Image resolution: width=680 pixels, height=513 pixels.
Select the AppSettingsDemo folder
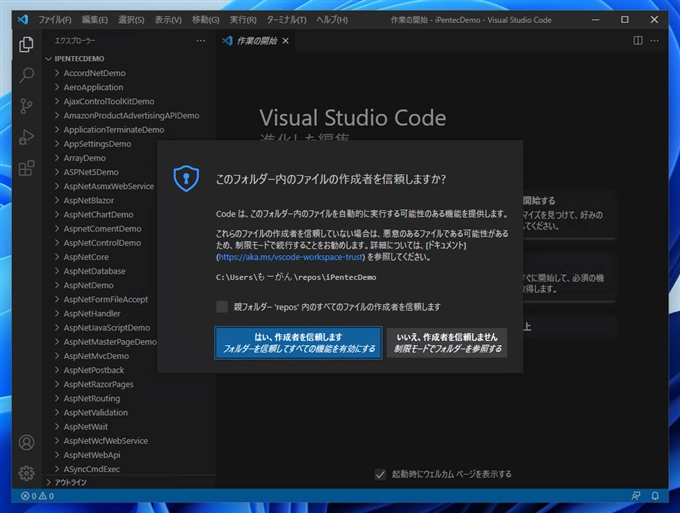(x=97, y=144)
